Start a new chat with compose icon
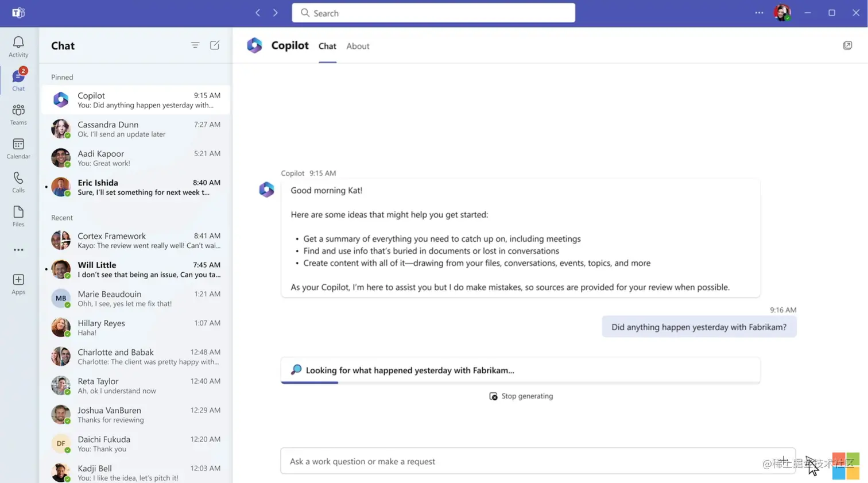 pos(215,45)
